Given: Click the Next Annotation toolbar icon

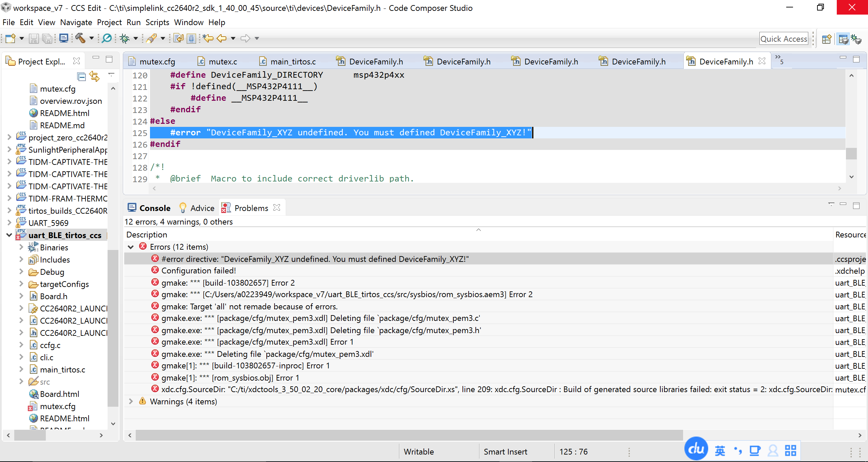Looking at the screenshot, I should point(178,38).
